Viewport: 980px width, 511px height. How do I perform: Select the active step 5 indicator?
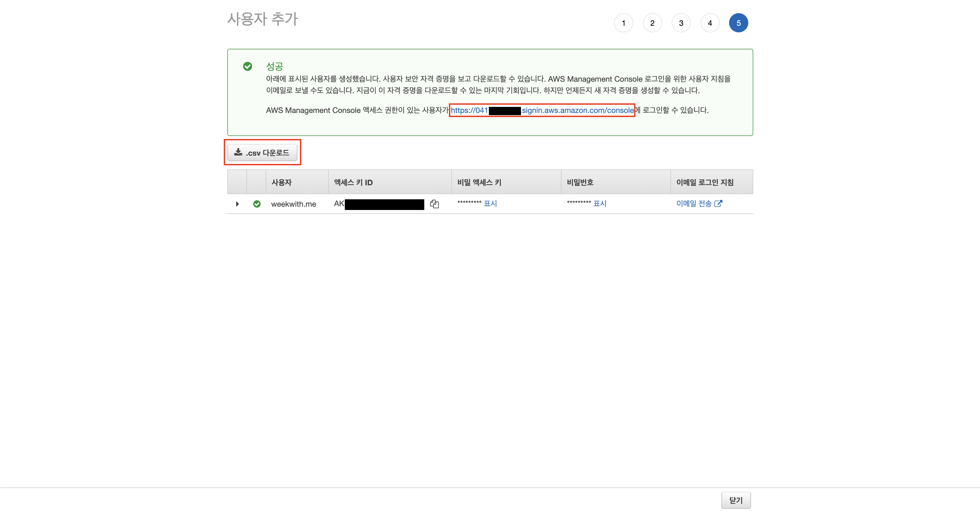click(738, 23)
